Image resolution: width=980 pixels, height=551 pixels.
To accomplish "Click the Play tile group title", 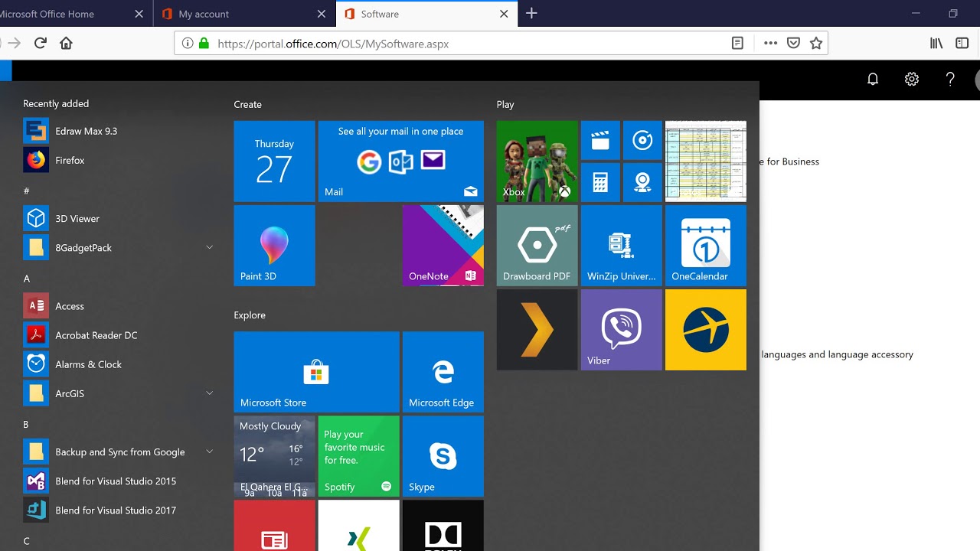I will pyautogui.click(x=505, y=104).
